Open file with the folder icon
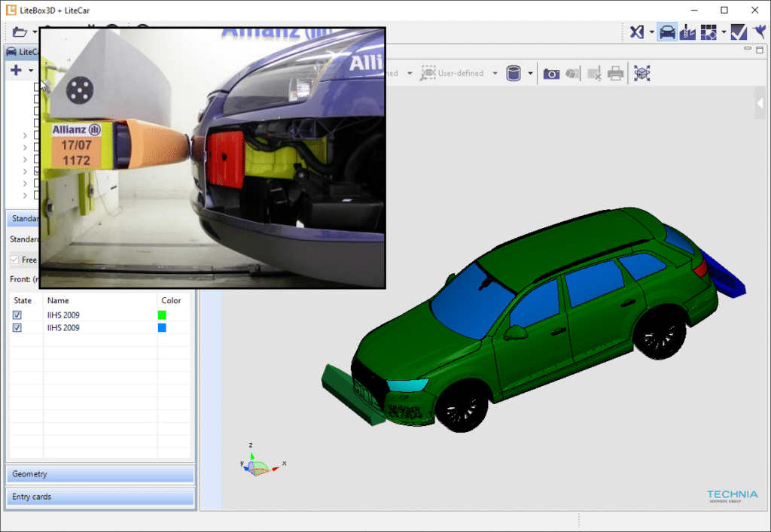 click(20, 32)
